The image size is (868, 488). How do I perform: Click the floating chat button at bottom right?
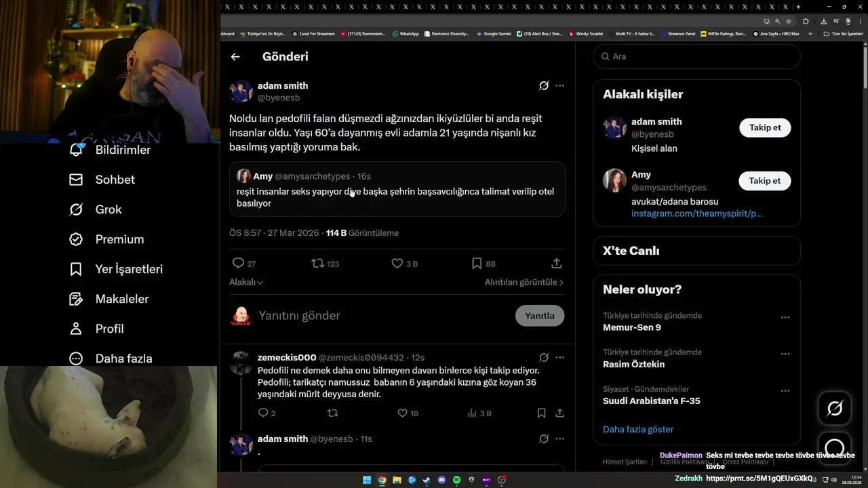pos(835,447)
